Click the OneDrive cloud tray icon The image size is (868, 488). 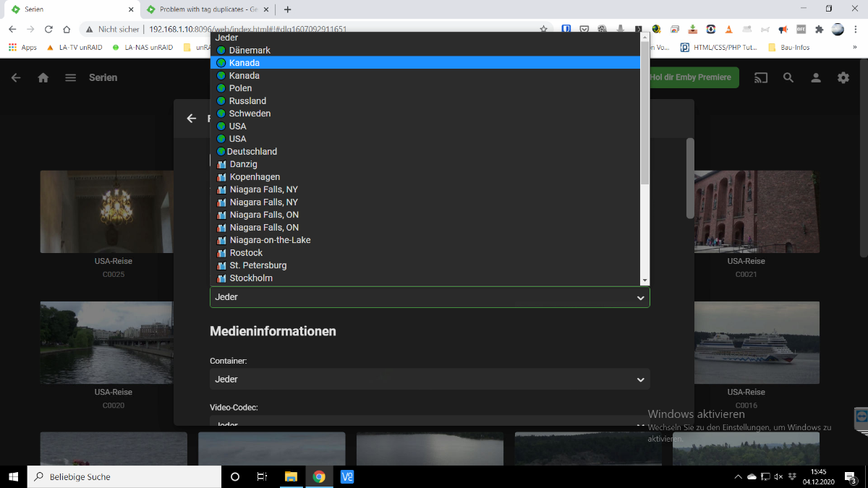point(752,477)
